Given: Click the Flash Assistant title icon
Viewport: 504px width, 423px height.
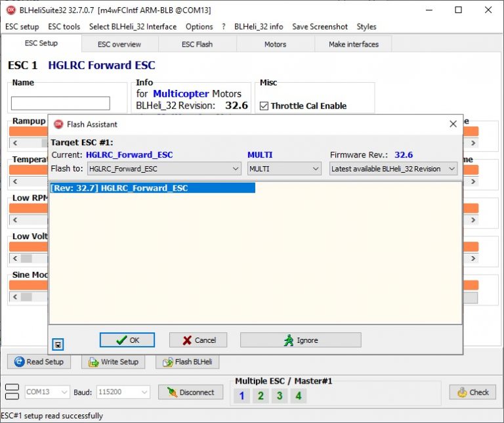Looking at the screenshot, I should click(58, 124).
